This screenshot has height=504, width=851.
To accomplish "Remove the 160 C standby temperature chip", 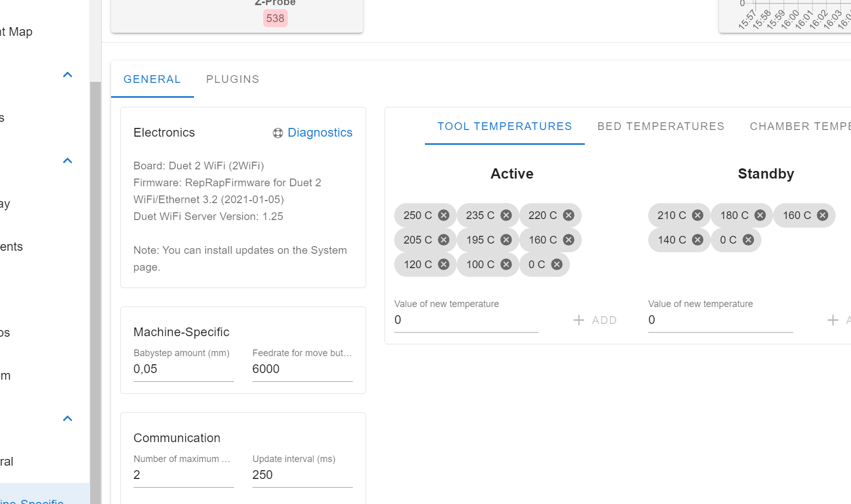I will point(823,215).
